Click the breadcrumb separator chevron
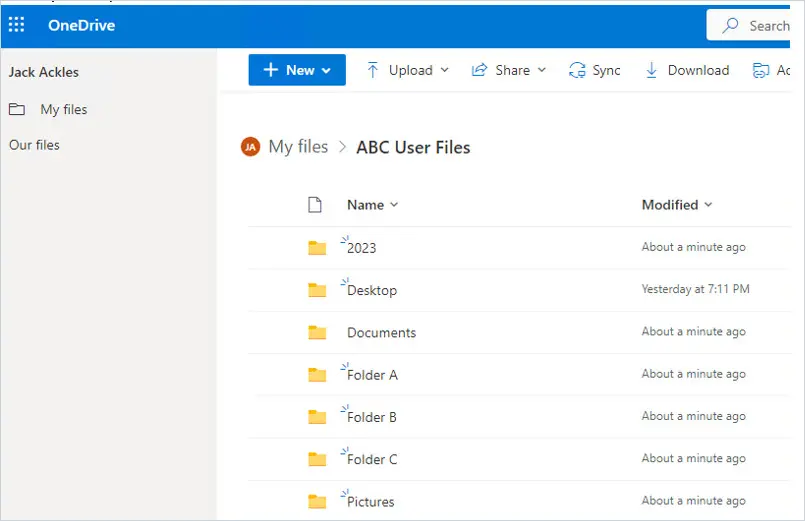Image resolution: width=805 pixels, height=521 pixels. (342, 147)
